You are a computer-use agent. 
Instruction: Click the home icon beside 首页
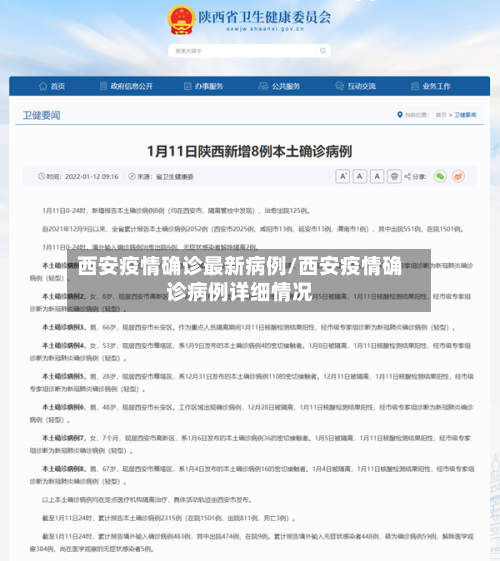click(x=43, y=86)
